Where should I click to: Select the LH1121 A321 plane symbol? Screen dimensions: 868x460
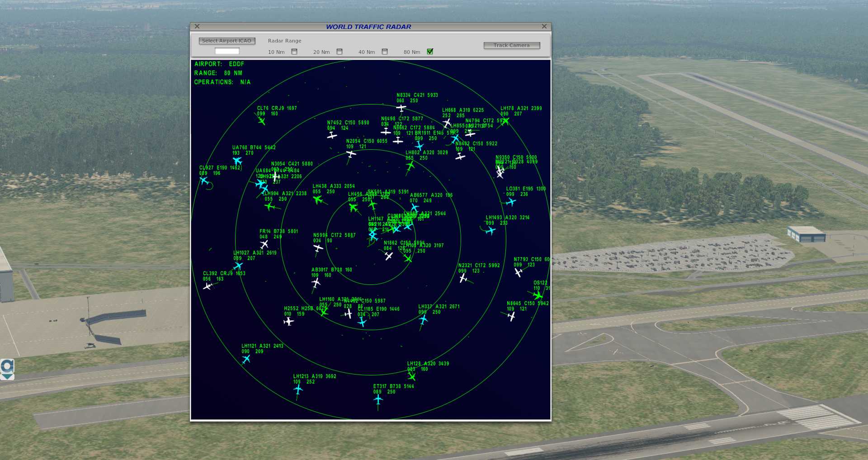pyautogui.click(x=246, y=359)
